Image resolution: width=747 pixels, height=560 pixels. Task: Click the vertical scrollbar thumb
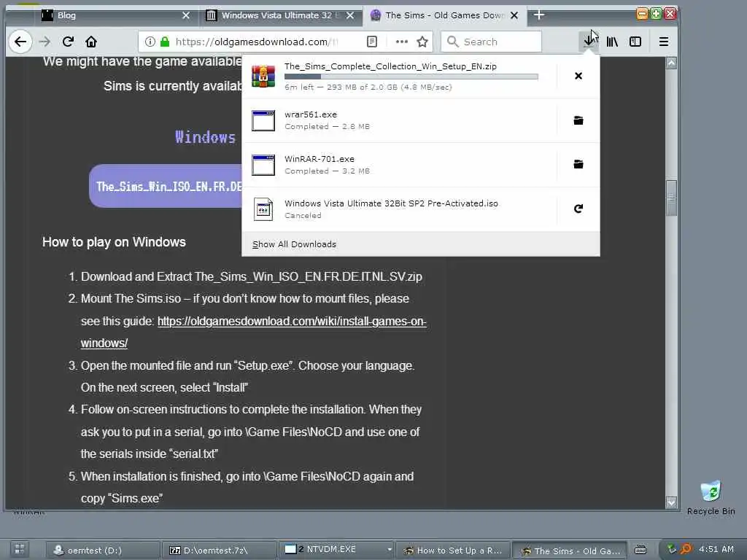pyautogui.click(x=671, y=198)
